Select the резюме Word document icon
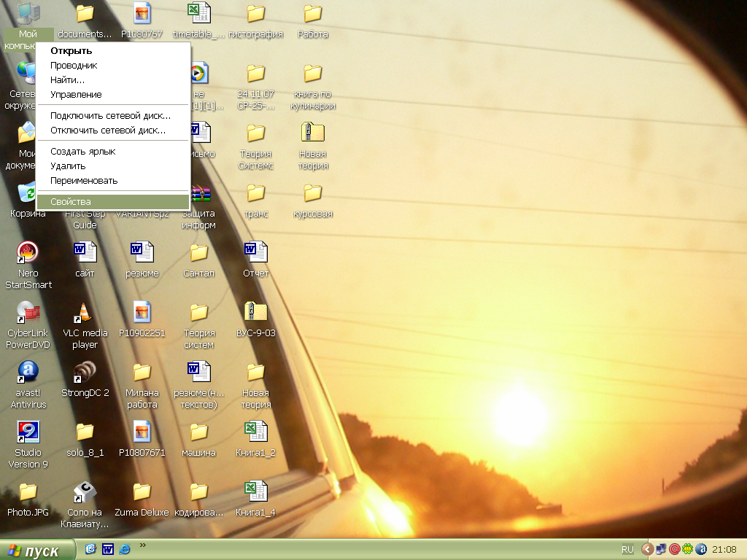Viewport: 747px width, 560px height. click(x=142, y=252)
